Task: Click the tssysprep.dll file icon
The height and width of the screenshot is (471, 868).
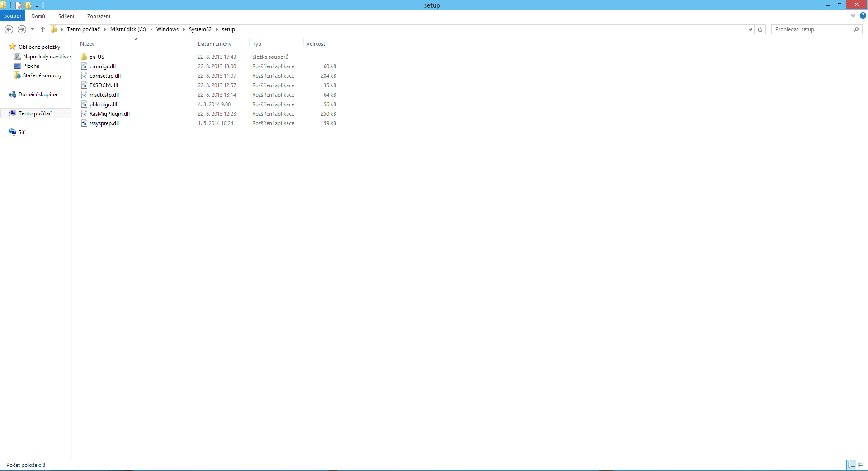Action: pos(84,123)
